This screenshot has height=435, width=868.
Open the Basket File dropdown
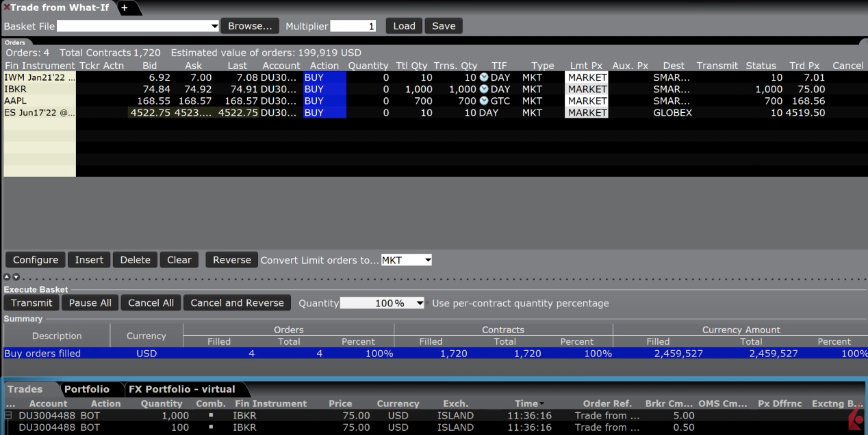(214, 26)
